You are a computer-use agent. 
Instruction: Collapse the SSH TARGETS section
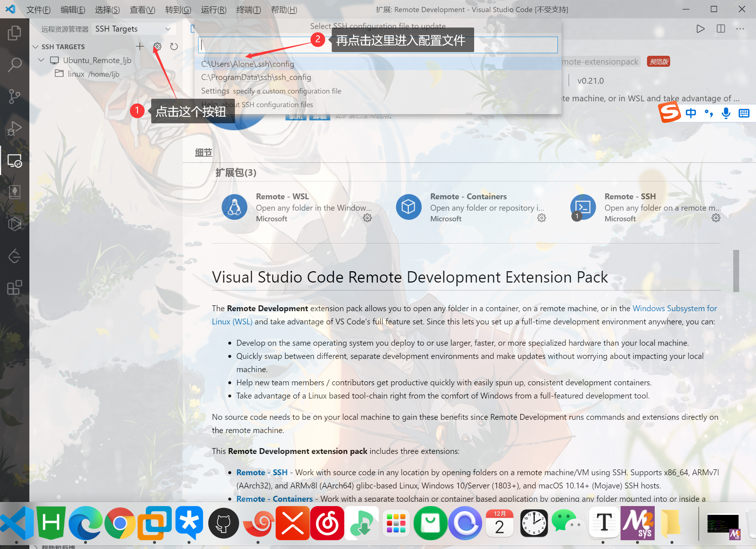pyautogui.click(x=36, y=47)
